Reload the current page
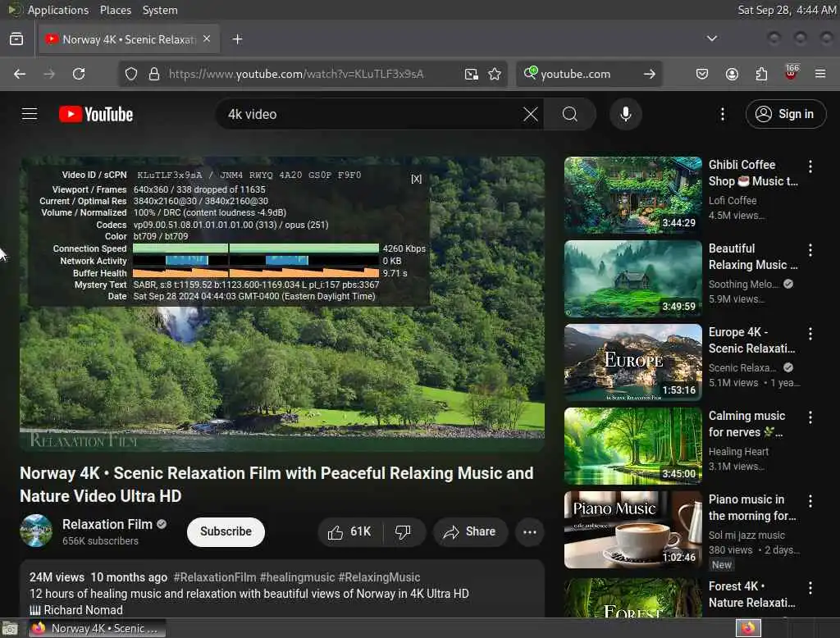The height and width of the screenshot is (638, 840). point(79,74)
